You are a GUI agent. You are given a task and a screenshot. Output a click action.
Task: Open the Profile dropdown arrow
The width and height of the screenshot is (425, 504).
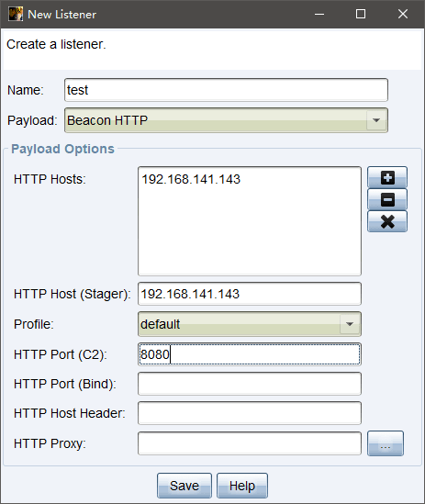pyautogui.click(x=350, y=324)
